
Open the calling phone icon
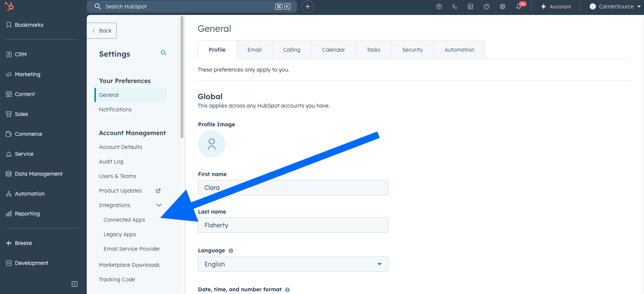pos(455,7)
